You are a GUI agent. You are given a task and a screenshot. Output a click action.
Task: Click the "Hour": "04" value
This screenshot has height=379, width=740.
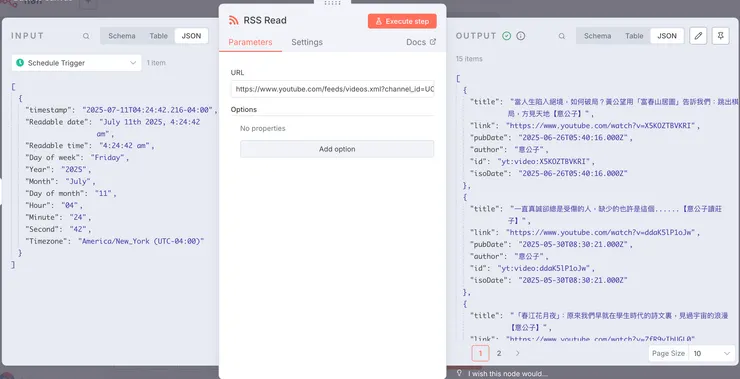point(70,205)
